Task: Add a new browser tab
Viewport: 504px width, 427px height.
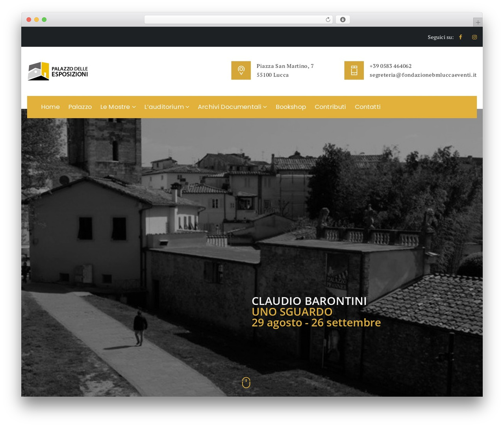Action: tap(478, 22)
